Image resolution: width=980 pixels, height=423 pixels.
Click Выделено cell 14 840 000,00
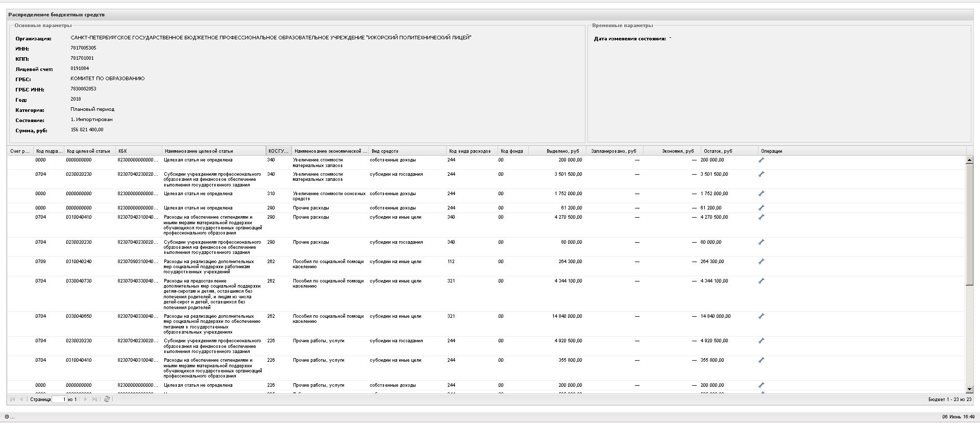(x=567, y=316)
